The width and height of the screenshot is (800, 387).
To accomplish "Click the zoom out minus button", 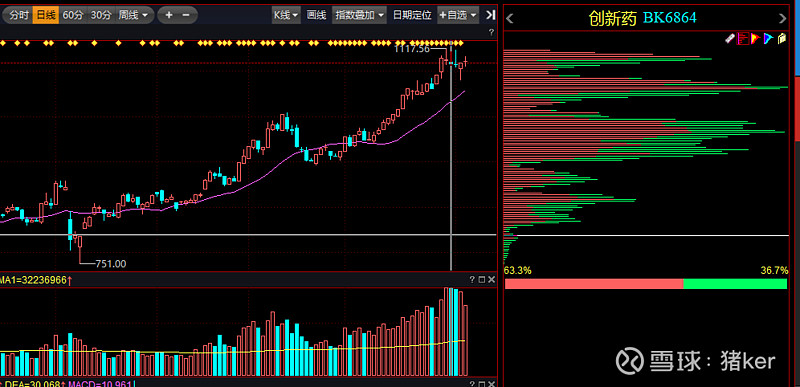I will coord(186,15).
